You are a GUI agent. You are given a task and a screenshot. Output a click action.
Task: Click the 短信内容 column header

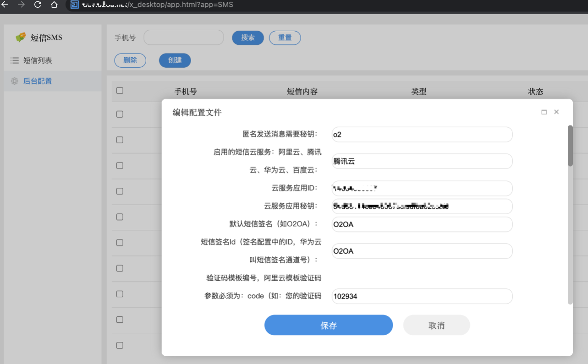pos(302,92)
